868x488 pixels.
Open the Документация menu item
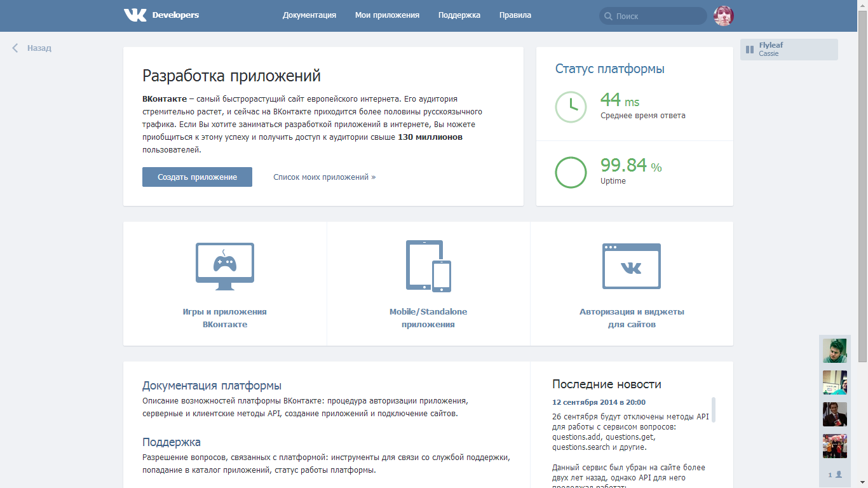pos(309,15)
